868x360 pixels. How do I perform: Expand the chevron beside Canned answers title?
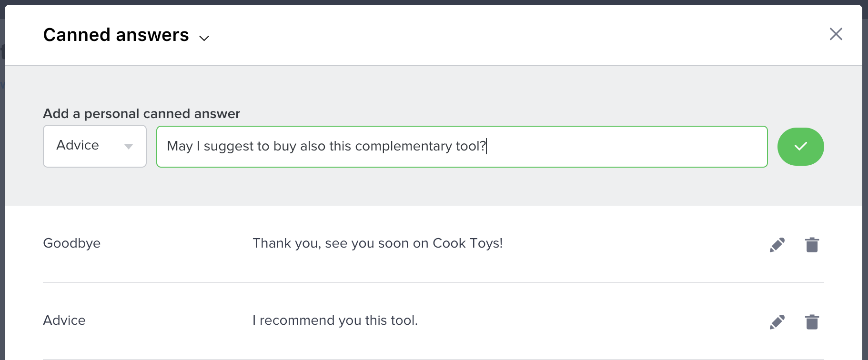[x=204, y=38]
